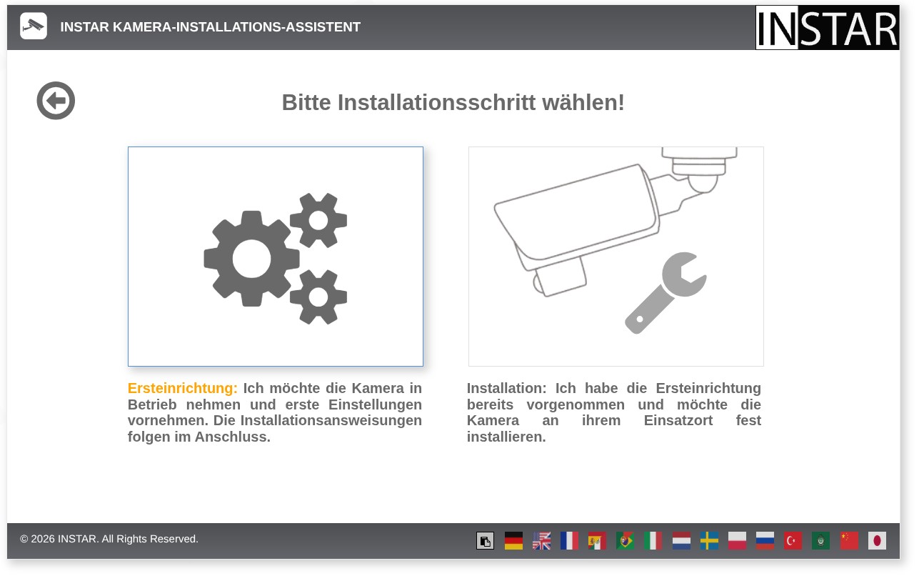Switch language to Chinese via flag
Viewport: 924px width, 576px height.
pyautogui.click(x=849, y=541)
